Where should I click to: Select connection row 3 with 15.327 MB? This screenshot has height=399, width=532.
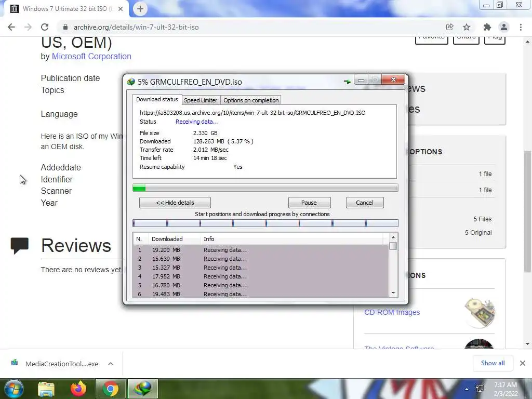point(261,268)
